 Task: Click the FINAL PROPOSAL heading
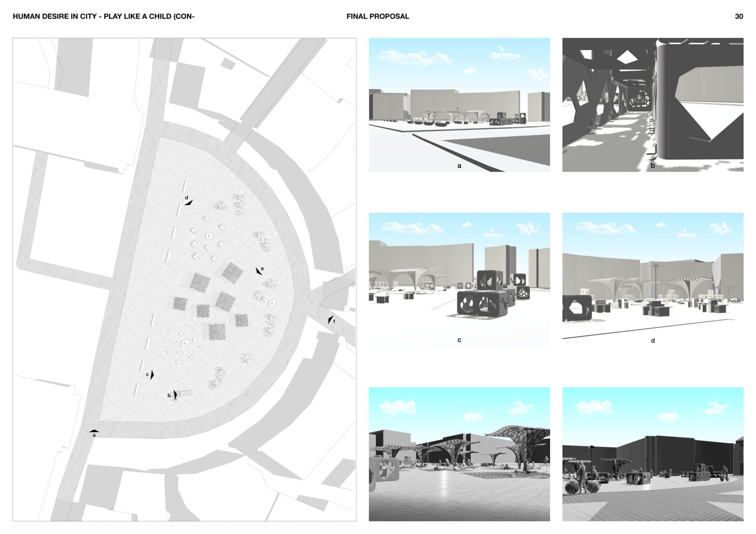coord(378,16)
